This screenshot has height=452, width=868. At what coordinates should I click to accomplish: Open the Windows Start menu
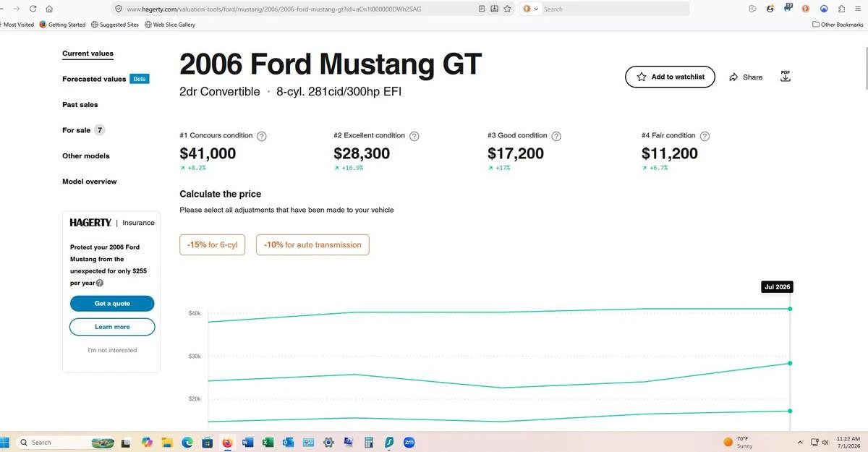pyautogui.click(x=5, y=443)
